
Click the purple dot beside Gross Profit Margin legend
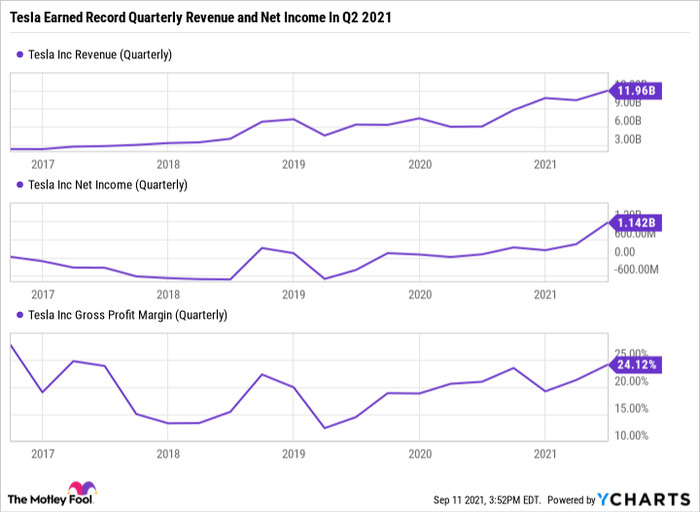[x=20, y=315]
